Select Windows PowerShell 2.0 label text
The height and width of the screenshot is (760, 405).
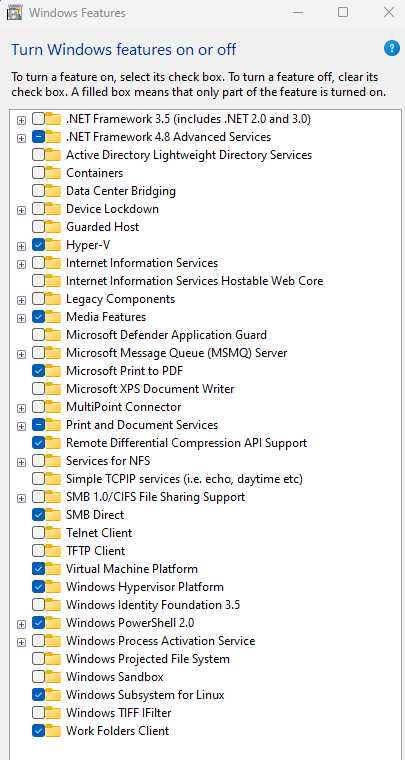(x=130, y=622)
